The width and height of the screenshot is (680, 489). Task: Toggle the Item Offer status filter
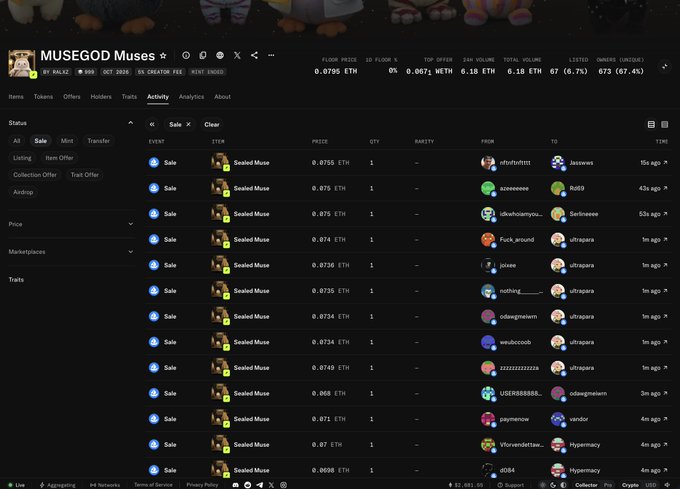[x=59, y=158]
